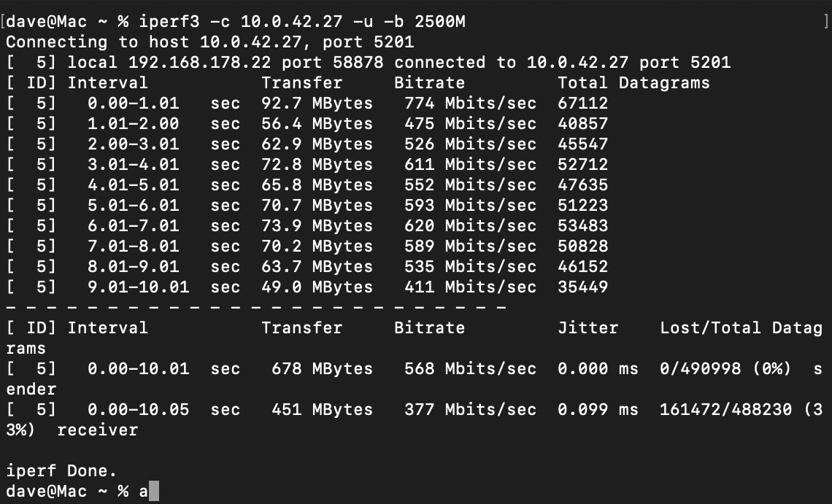Click the 411 Mbits/sec bitrate value
Image resolution: width=832 pixels, height=504 pixels.
[470, 287]
